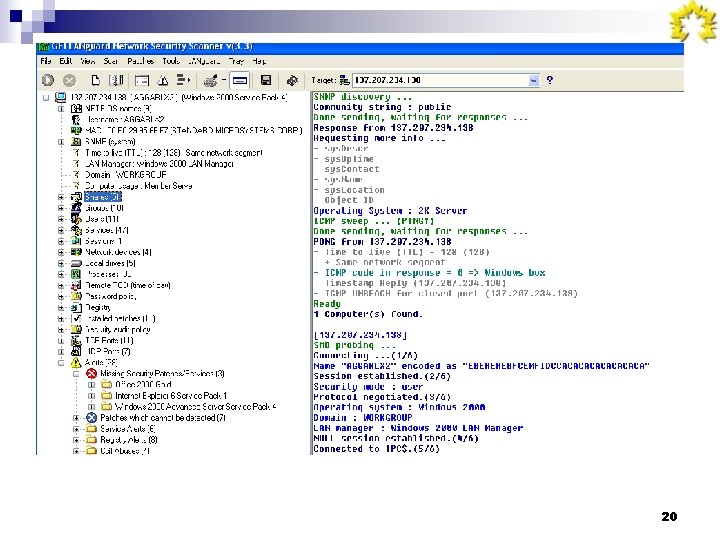Screen dimensions: 720x540
Task: Expand the Registry node
Action: tap(61, 307)
